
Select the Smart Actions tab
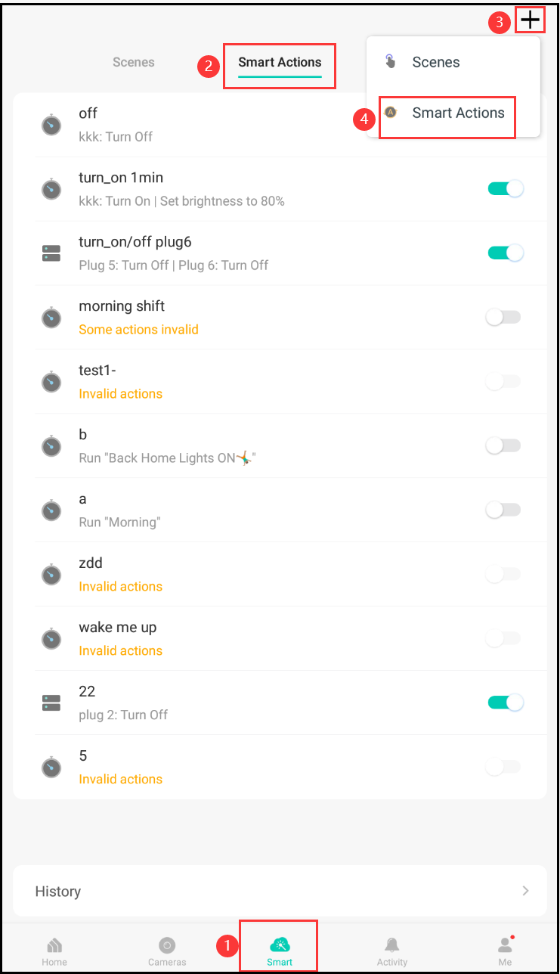[280, 62]
